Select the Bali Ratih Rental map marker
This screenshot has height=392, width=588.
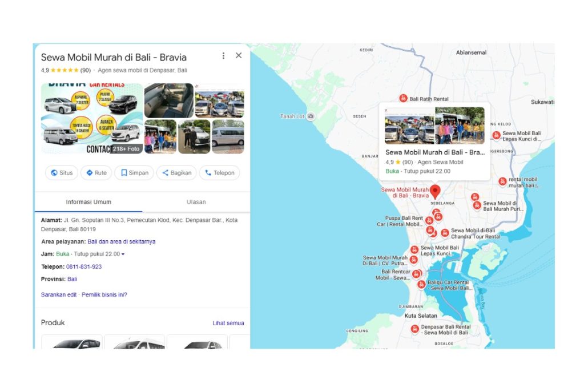[x=403, y=99]
